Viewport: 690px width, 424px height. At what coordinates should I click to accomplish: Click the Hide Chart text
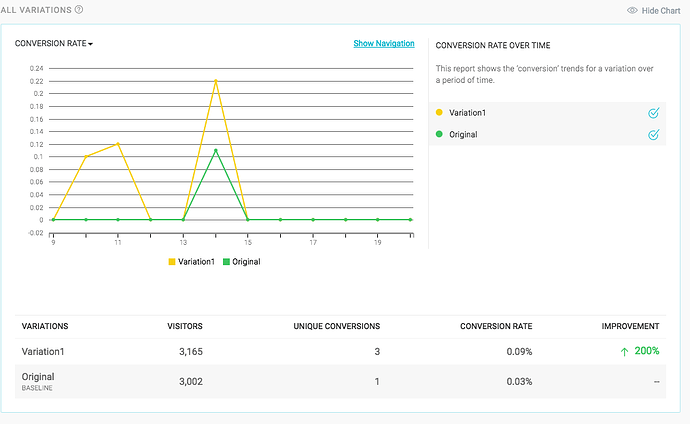coord(662,10)
